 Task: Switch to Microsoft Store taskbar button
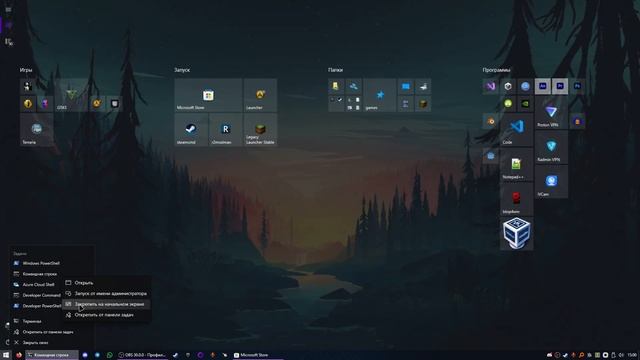258,355
